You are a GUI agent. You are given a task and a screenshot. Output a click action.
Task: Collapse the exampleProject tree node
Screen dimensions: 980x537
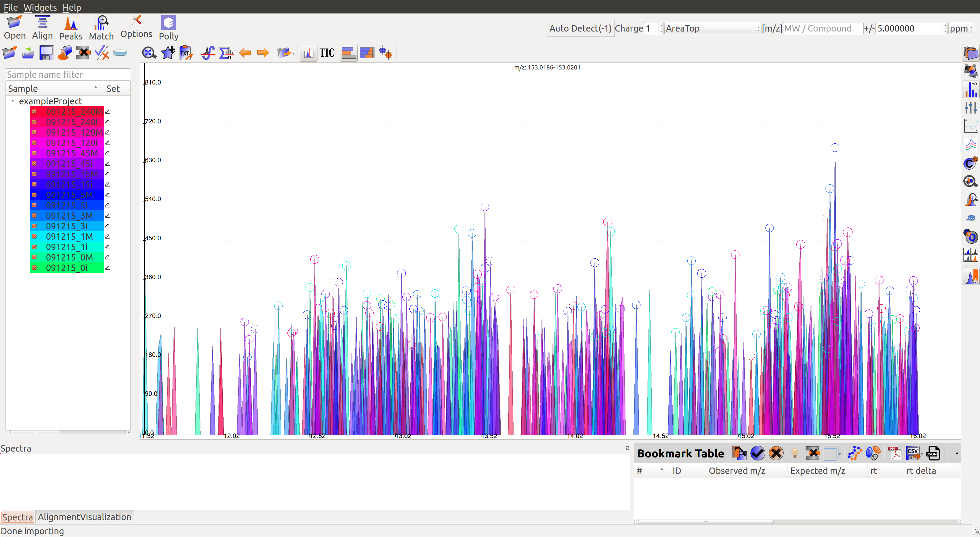(13, 101)
